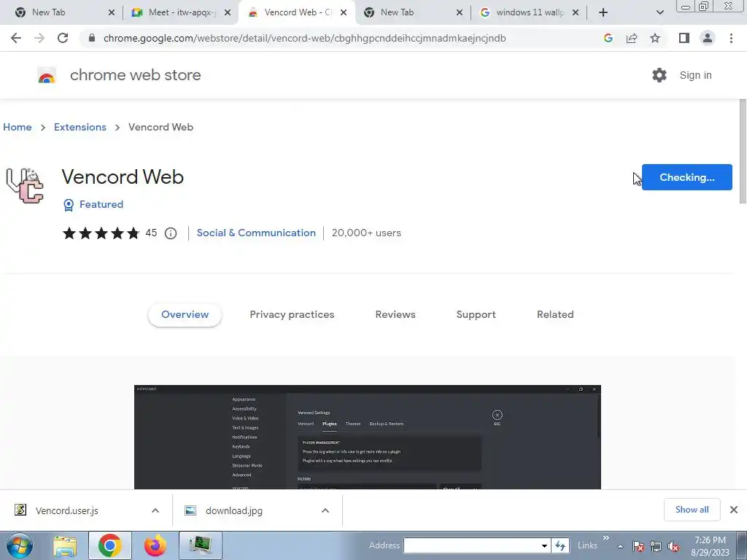Expand the taskbar Address dropdown

pos(544,545)
